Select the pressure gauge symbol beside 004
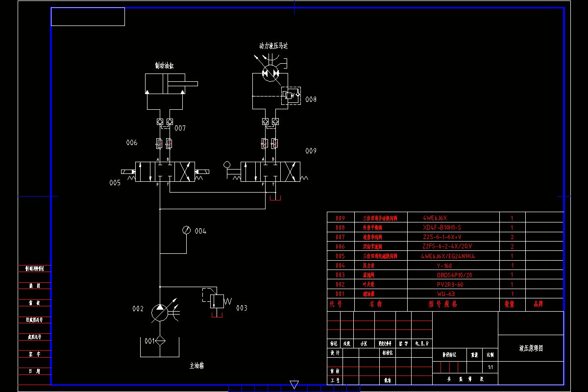Screen dimensions: 588x392 tap(186, 230)
